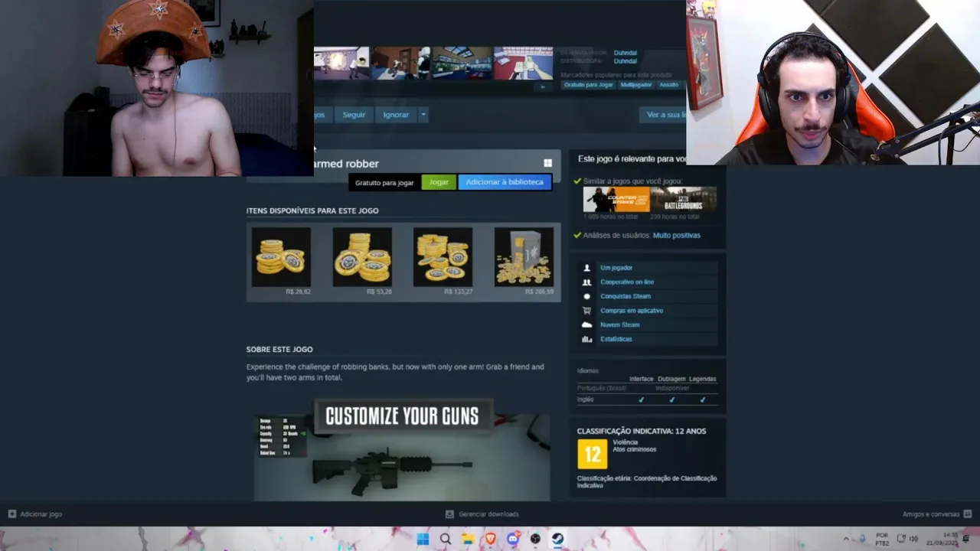Select the Gratuito para Jogar tag

click(589, 85)
